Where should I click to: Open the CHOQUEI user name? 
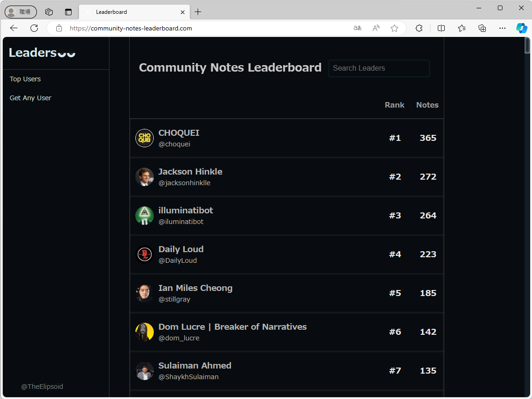179,133
